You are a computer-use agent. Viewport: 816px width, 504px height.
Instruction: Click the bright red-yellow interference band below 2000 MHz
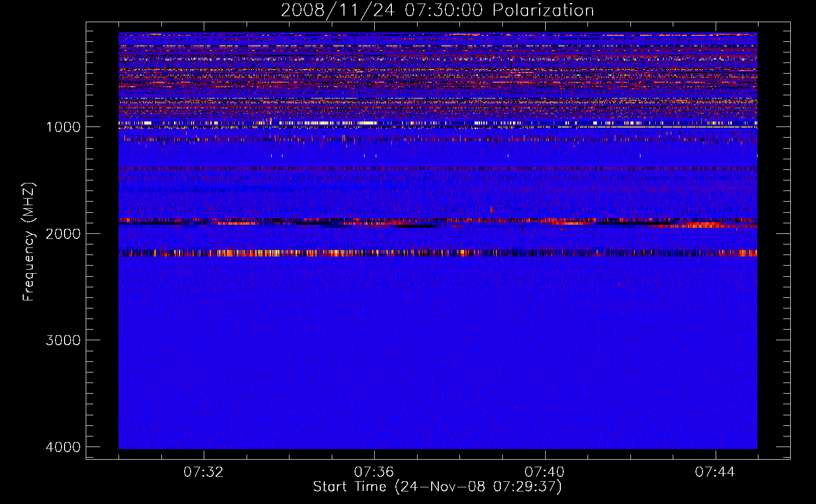(x=438, y=253)
